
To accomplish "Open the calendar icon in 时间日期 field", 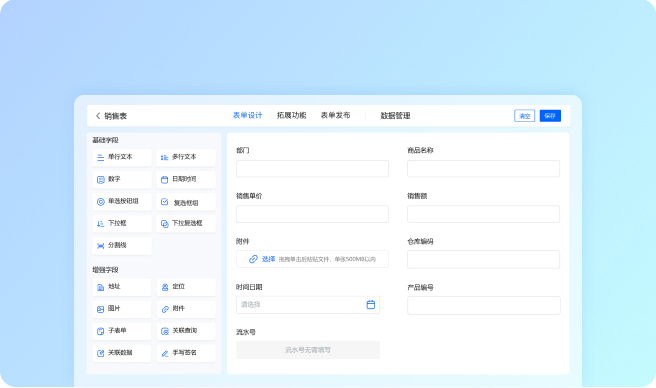I will coord(371,305).
